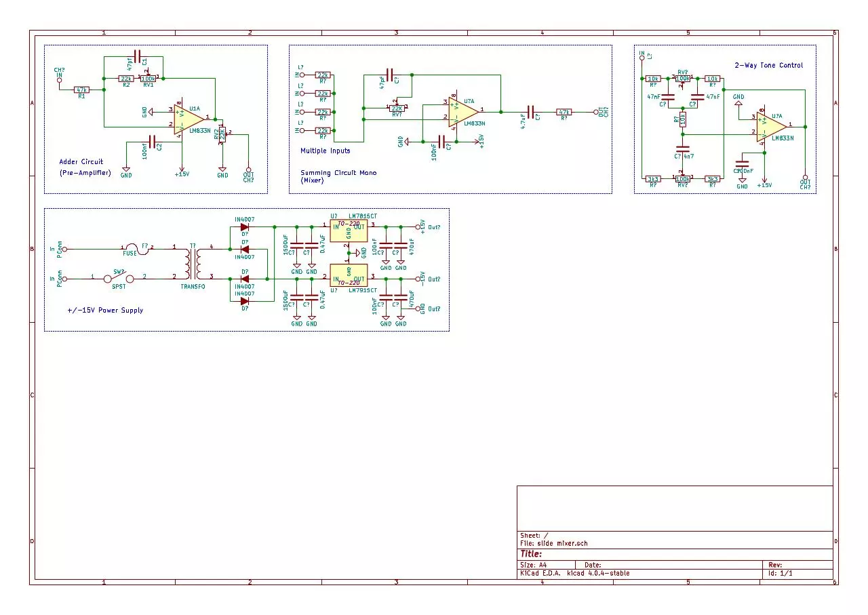The width and height of the screenshot is (868, 615).
Task: Select the 100nf capacitor C2
Action: coord(151,142)
